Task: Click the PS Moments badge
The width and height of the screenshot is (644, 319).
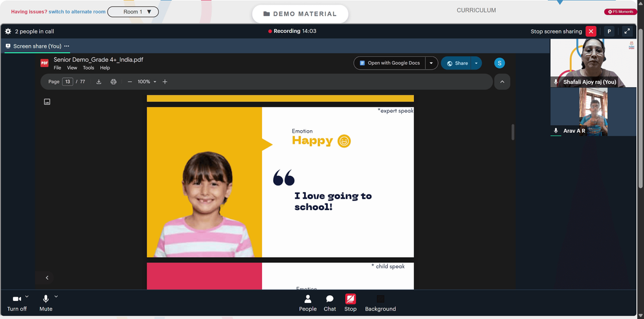Action: point(620,12)
